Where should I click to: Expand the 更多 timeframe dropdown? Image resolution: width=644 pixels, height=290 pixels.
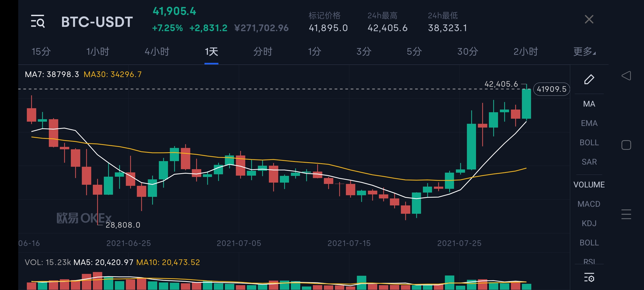coord(584,51)
